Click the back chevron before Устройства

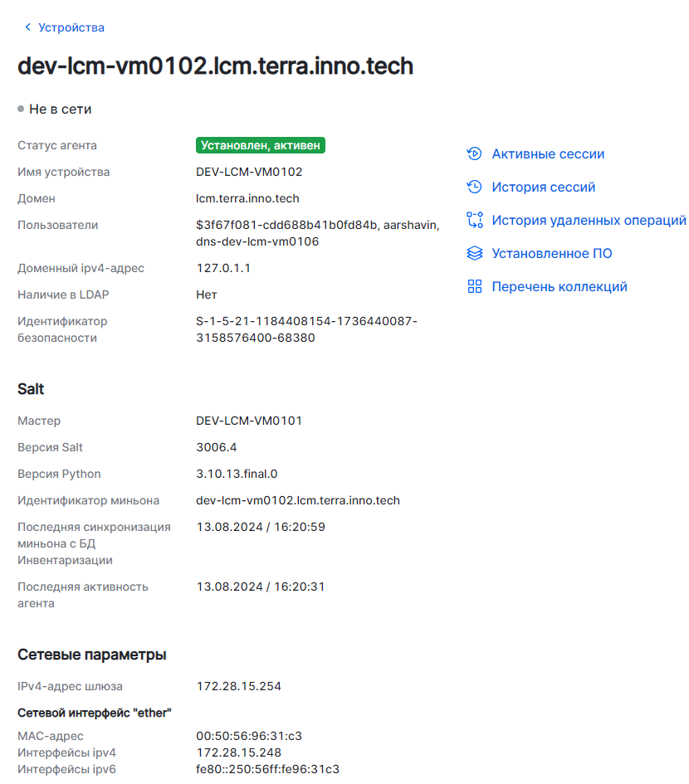(x=28, y=27)
